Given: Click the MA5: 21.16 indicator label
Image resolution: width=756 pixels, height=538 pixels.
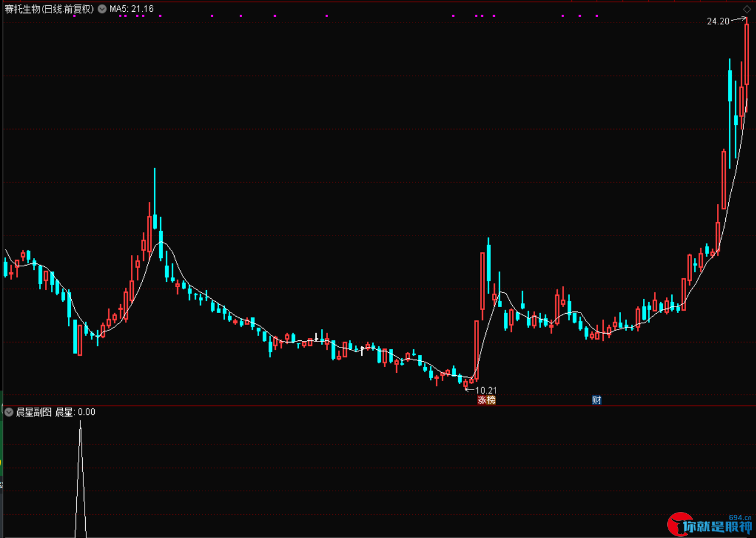Looking at the screenshot, I should pyautogui.click(x=131, y=9).
